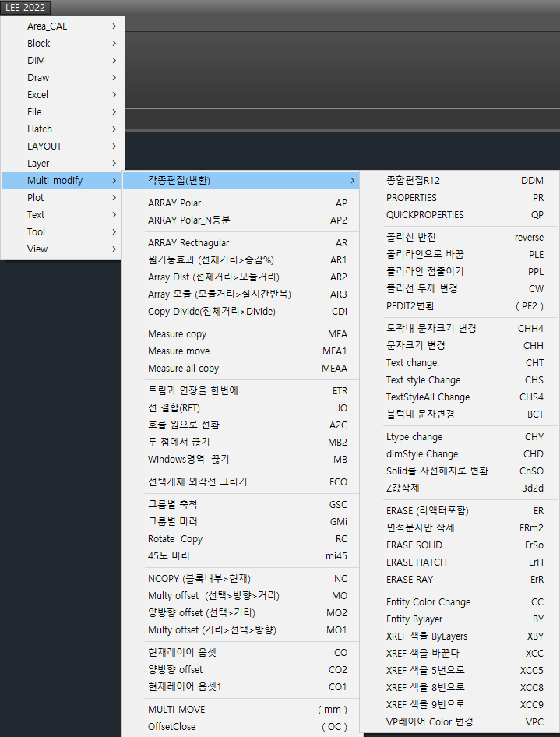Select Measure all copy (MEAA)

[x=241, y=368]
